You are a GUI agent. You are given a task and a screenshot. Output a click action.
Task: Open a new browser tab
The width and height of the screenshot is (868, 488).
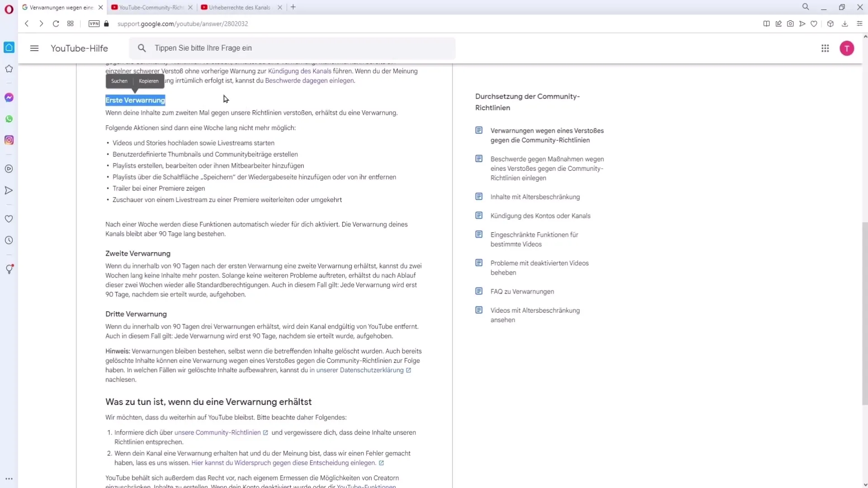click(x=293, y=7)
